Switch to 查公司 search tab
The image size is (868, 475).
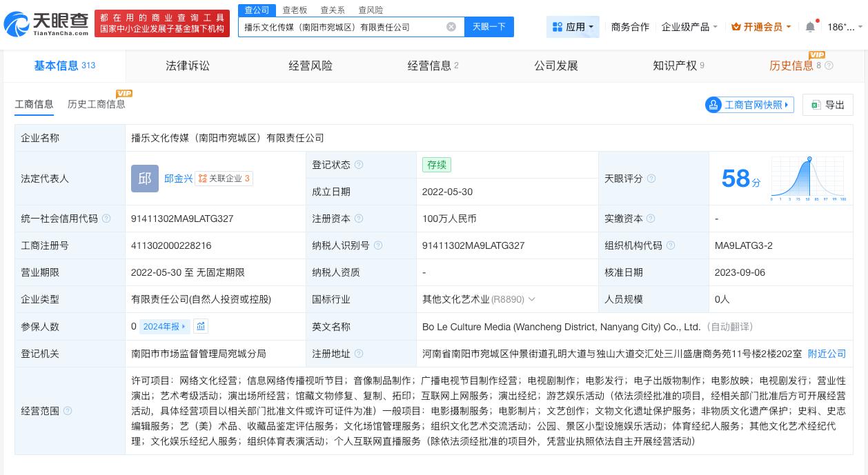click(257, 10)
